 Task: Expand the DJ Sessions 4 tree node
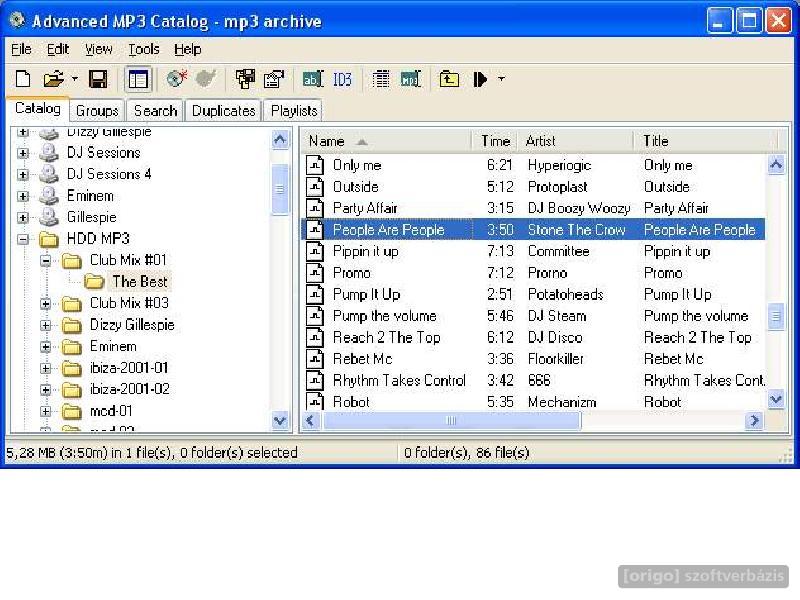coord(22,174)
